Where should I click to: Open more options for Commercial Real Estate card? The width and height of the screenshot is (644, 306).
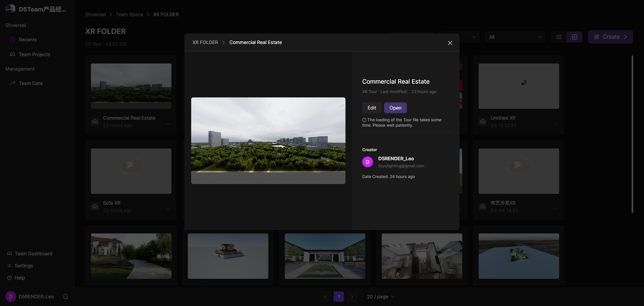coord(168,124)
